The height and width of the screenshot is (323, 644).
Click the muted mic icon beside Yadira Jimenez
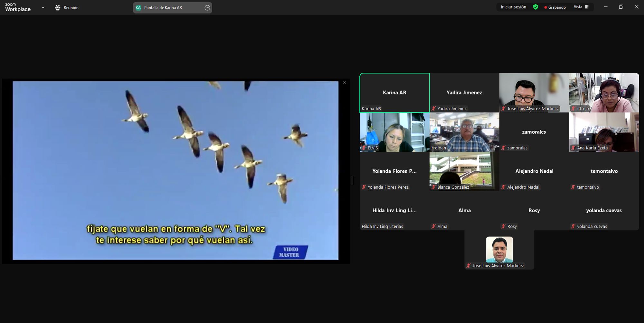tap(434, 109)
